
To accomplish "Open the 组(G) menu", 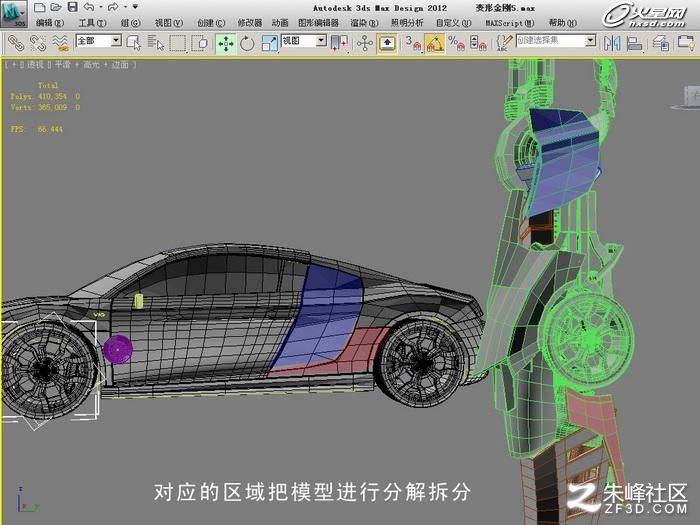I will 130,23.
